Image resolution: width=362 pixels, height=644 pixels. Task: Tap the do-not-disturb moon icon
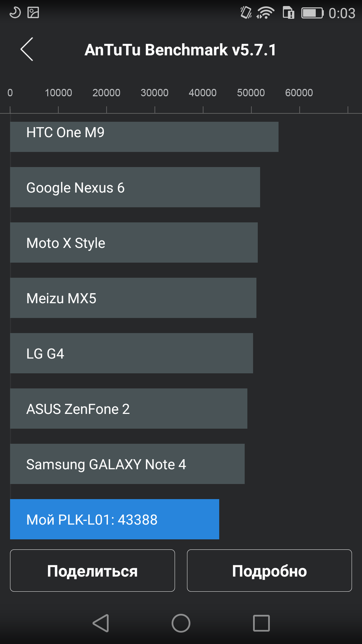coord(15,12)
